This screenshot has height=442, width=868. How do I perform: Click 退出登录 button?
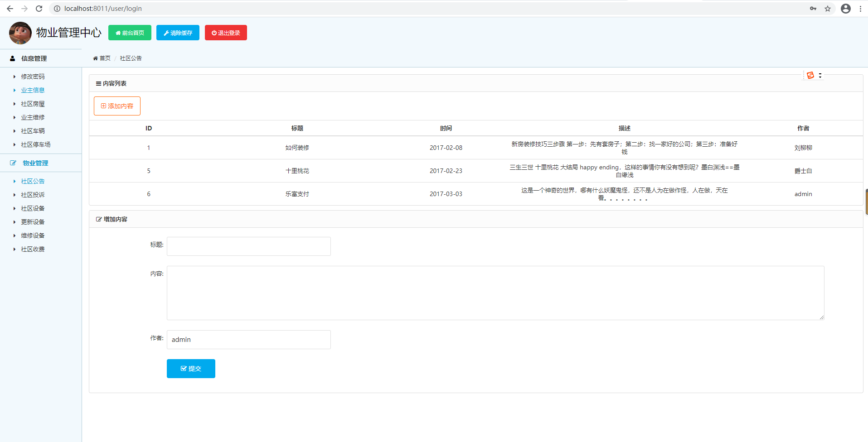(226, 33)
